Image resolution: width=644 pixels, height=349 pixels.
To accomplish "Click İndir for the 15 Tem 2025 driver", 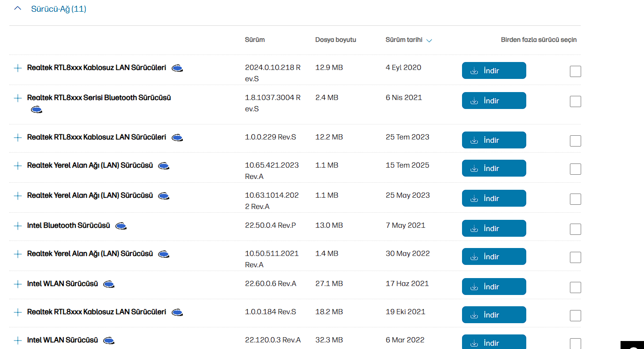I will [x=494, y=168].
